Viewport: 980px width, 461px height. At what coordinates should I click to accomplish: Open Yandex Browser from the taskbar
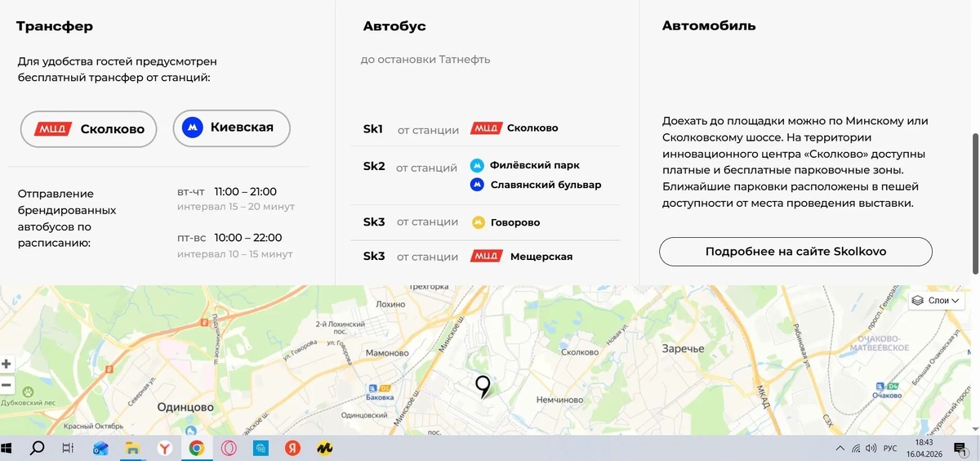click(164, 449)
